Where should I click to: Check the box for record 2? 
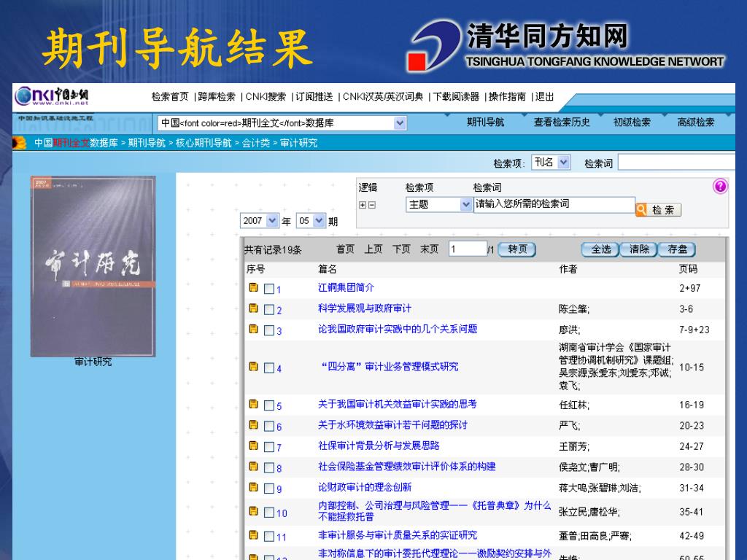click(x=269, y=309)
